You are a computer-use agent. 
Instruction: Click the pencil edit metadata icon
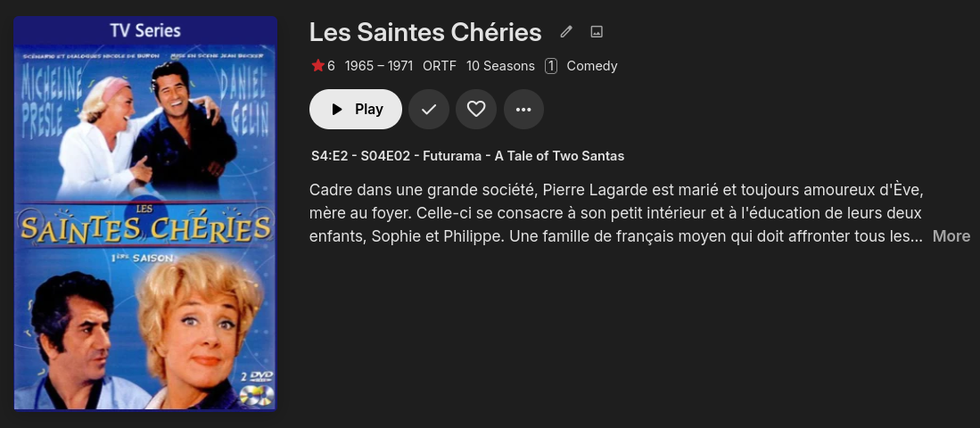coord(566,32)
